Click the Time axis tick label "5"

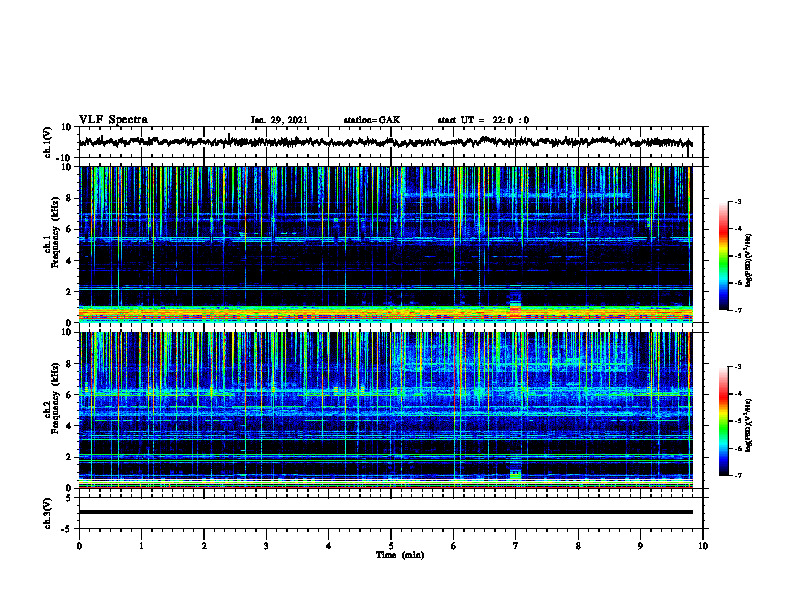pyautogui.click(x=391, y=546)
